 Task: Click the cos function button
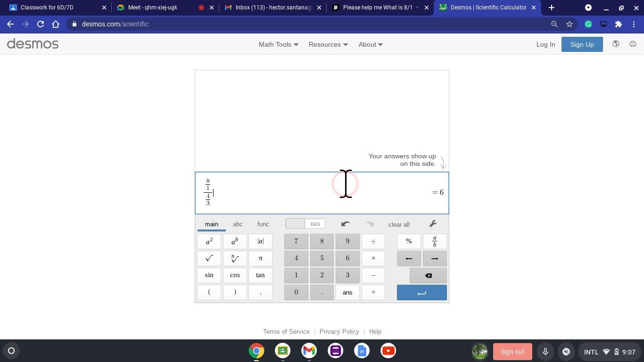tap(235, 275)
